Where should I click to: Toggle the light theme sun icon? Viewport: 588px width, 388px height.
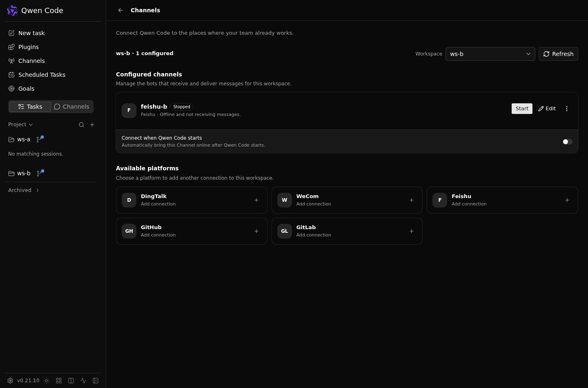[47, 381]
